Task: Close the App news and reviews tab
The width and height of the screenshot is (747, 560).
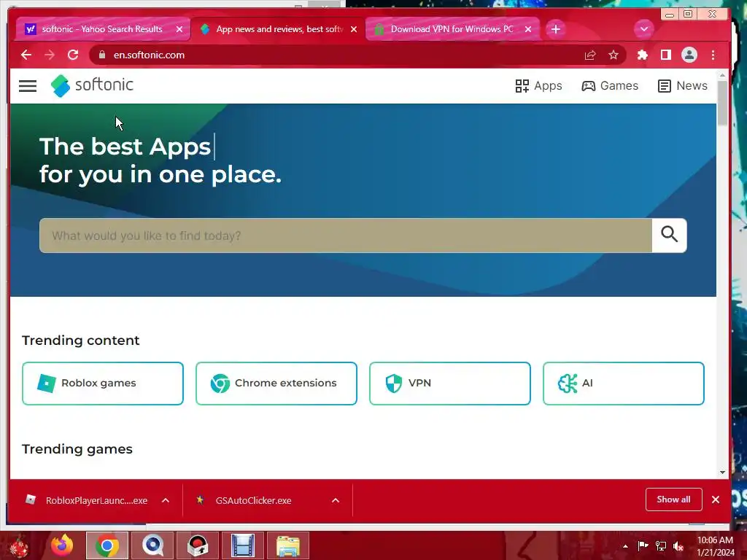Action: 354,29
